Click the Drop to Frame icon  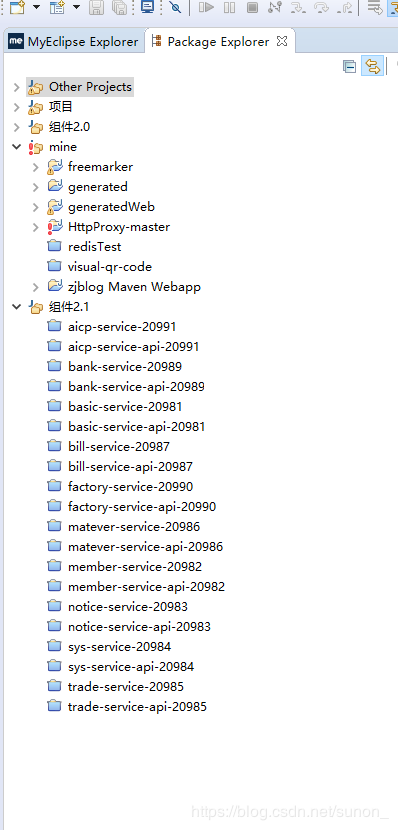375,7
